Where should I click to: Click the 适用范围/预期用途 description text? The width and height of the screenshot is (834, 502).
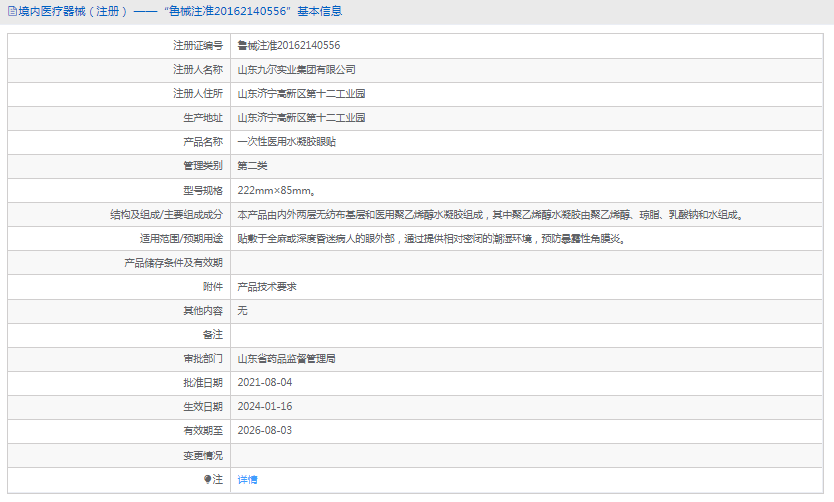[x=431, y=238]
